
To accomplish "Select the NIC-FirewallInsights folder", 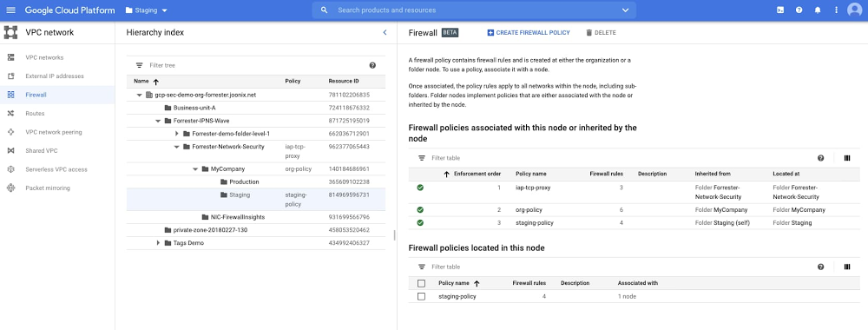I will 238,217.
